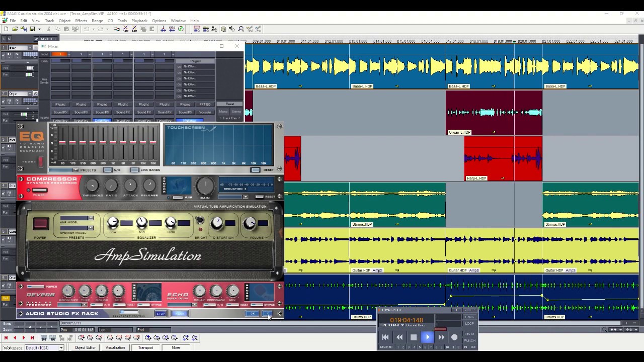The height and width of the screenshot is (362, 644).
Task: Toggle PUNCH in Transport window
Action: 469,340
